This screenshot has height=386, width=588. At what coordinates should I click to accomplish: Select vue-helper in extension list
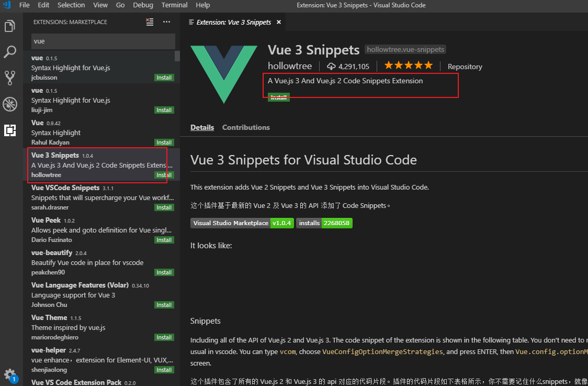(101, 360)
